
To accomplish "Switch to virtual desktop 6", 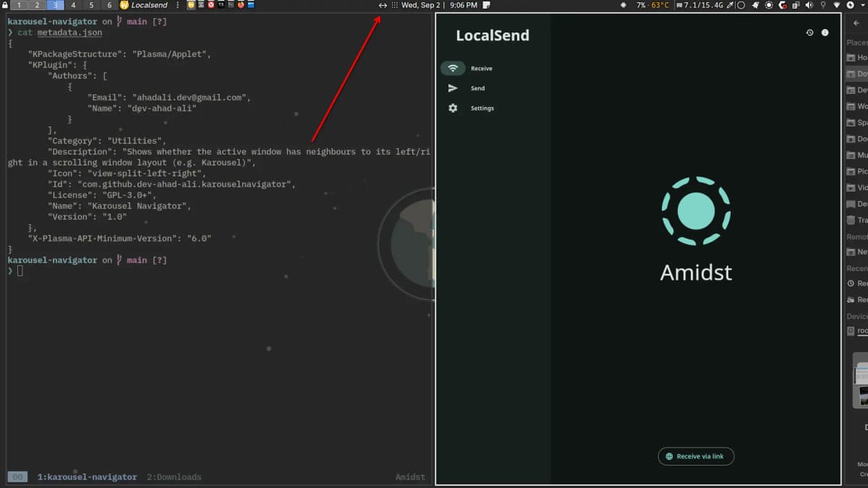I will [109, 5].
